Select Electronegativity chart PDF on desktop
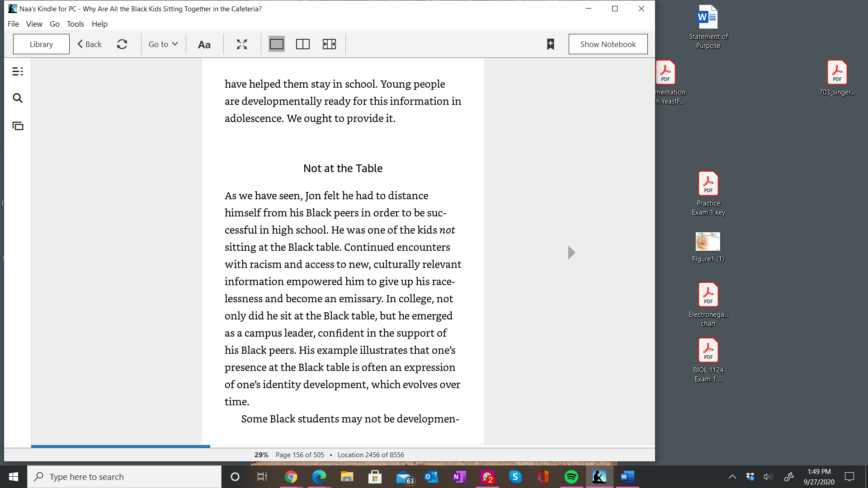 point(708,305)
